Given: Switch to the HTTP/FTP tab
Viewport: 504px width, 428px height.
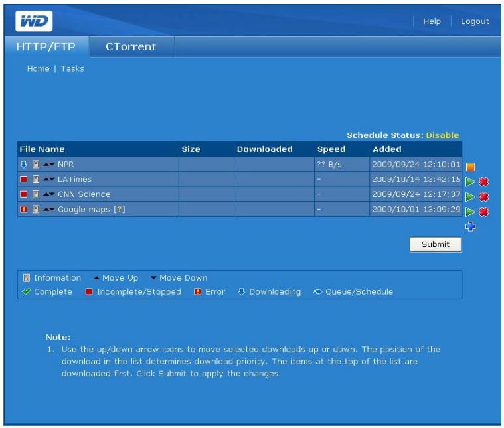Looking at the screenshot, I should pyautogui.click(x=46, y=46).
